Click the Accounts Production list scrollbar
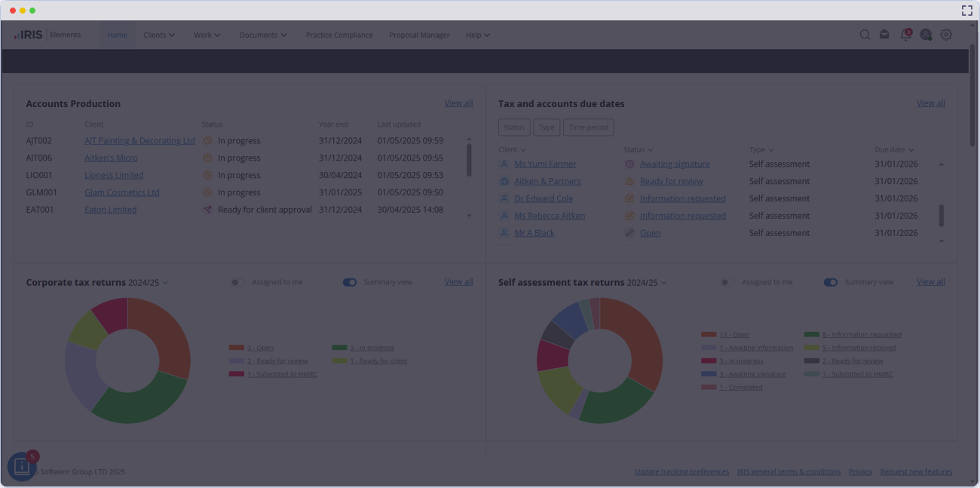Screen dimensions: 980x488 pyautogui.click(x=469, y=160)
